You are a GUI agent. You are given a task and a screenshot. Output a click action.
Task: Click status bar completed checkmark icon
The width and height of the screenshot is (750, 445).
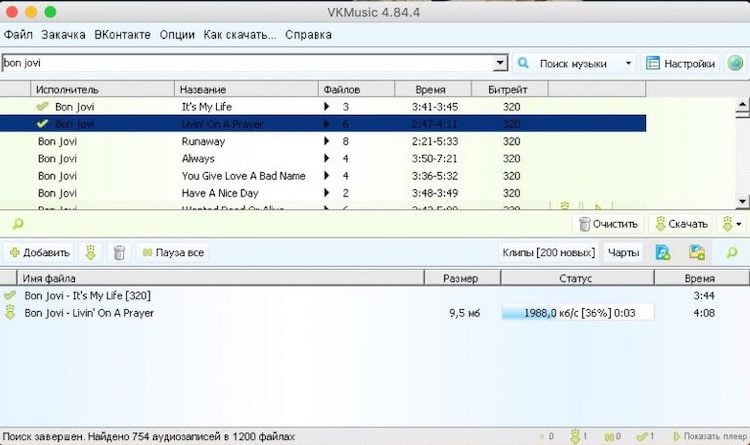pos(642,436)
